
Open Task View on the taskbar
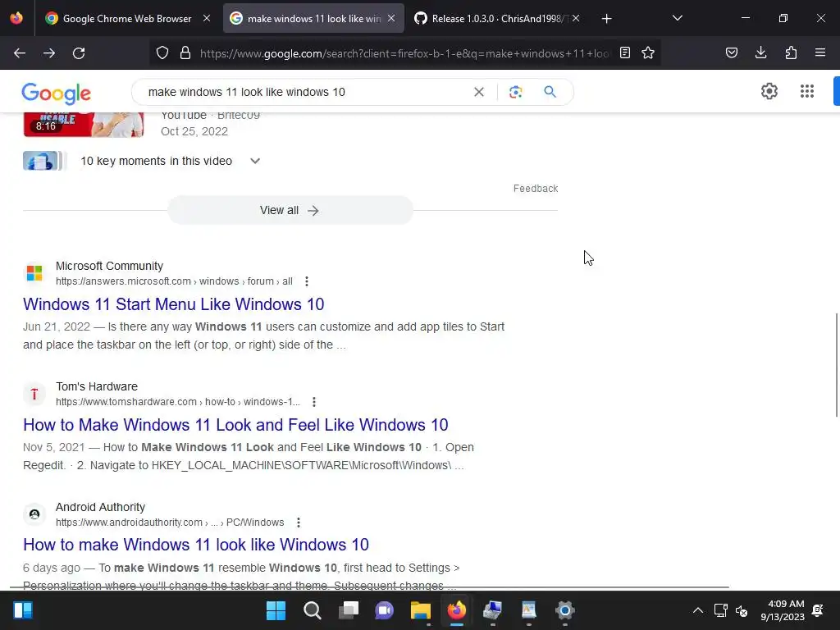click(x=348, y=610)
